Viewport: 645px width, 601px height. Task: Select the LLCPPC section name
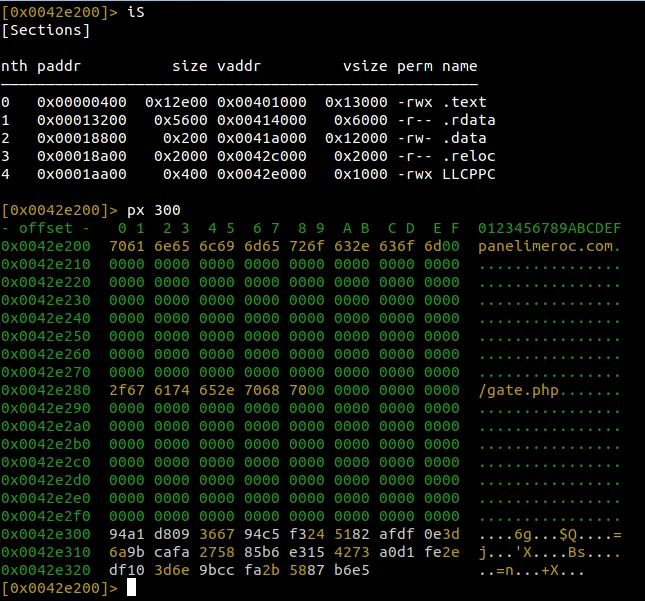click(x=469, y=174)
